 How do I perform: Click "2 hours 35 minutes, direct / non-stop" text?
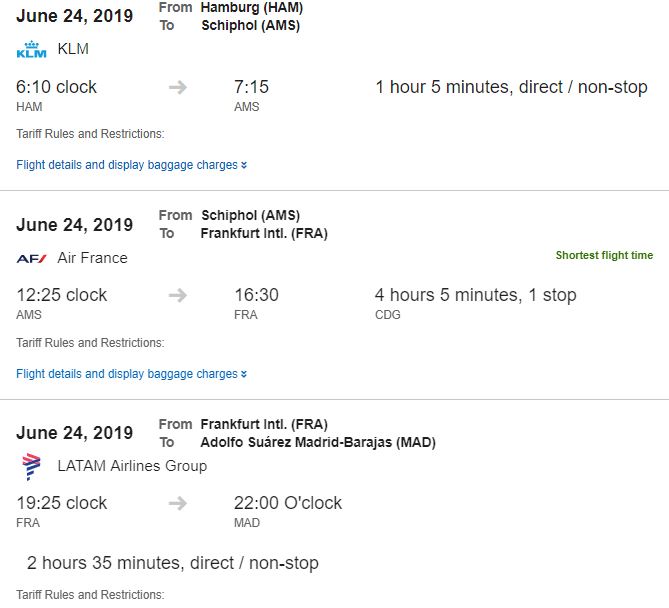pyautogui.click(x=173, y=563)
